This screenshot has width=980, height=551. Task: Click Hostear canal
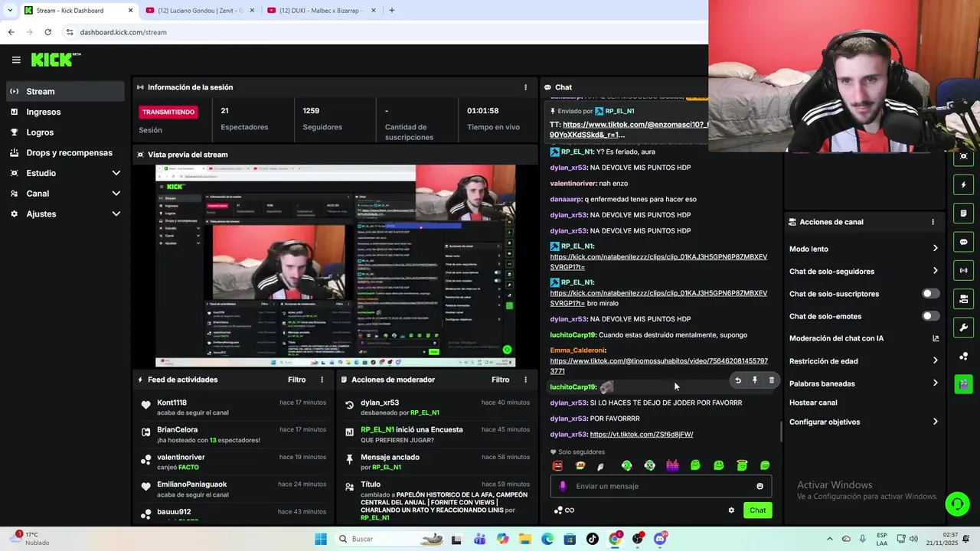tap(813, 403)
